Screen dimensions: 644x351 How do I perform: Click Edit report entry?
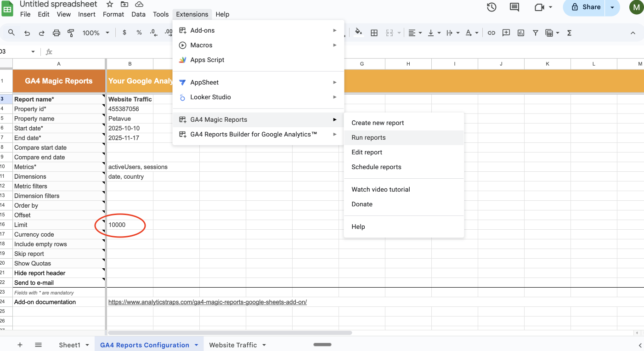tap(404, 152)
